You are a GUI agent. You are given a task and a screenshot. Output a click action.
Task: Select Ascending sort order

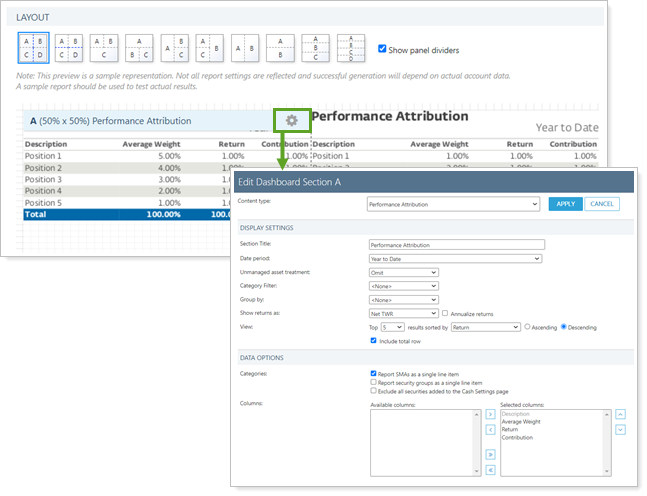click(528, 327)
